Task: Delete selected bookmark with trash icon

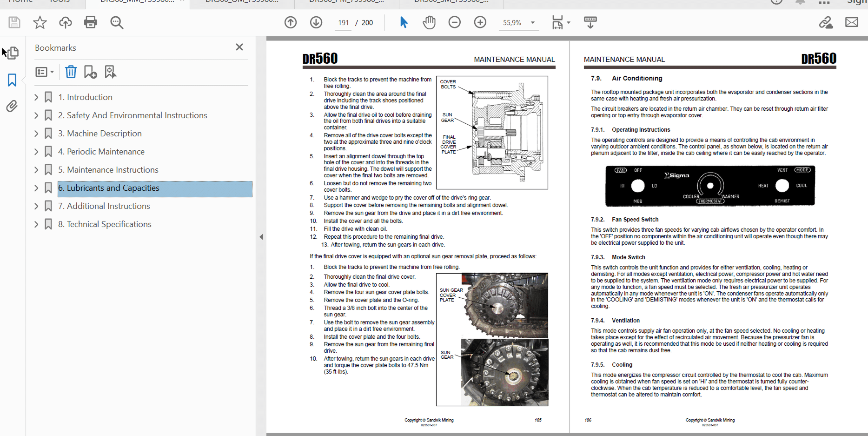Action: coord(71,72)
